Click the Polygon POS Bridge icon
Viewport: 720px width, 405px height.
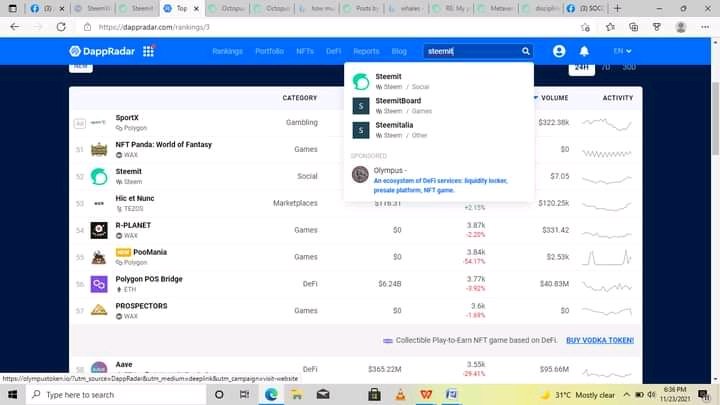[99, 284]
